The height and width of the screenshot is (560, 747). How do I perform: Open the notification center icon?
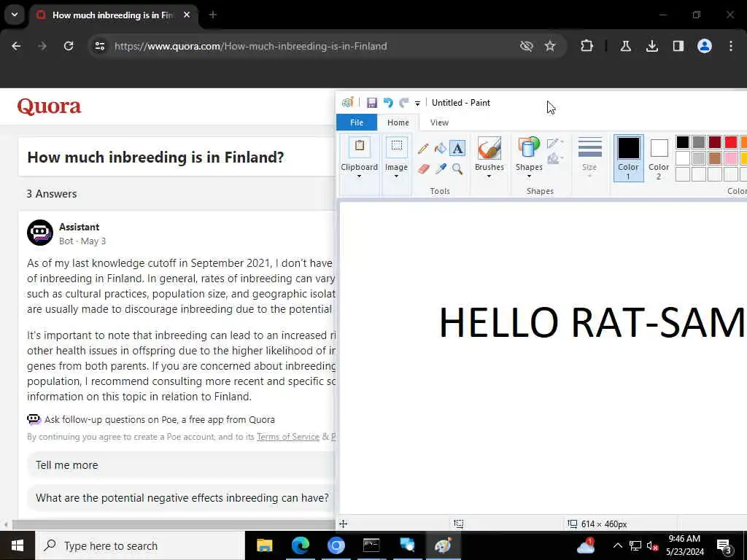coord(724,546)
